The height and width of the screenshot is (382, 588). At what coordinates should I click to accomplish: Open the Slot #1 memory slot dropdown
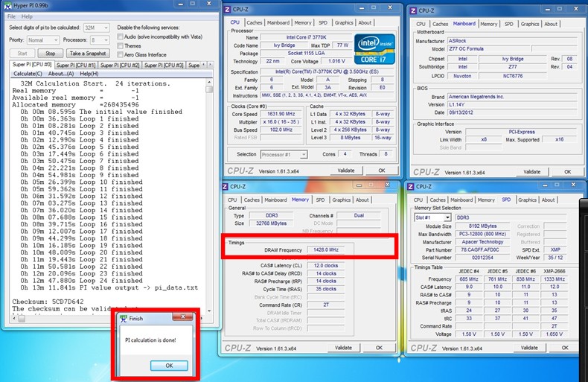coord(432,217)
